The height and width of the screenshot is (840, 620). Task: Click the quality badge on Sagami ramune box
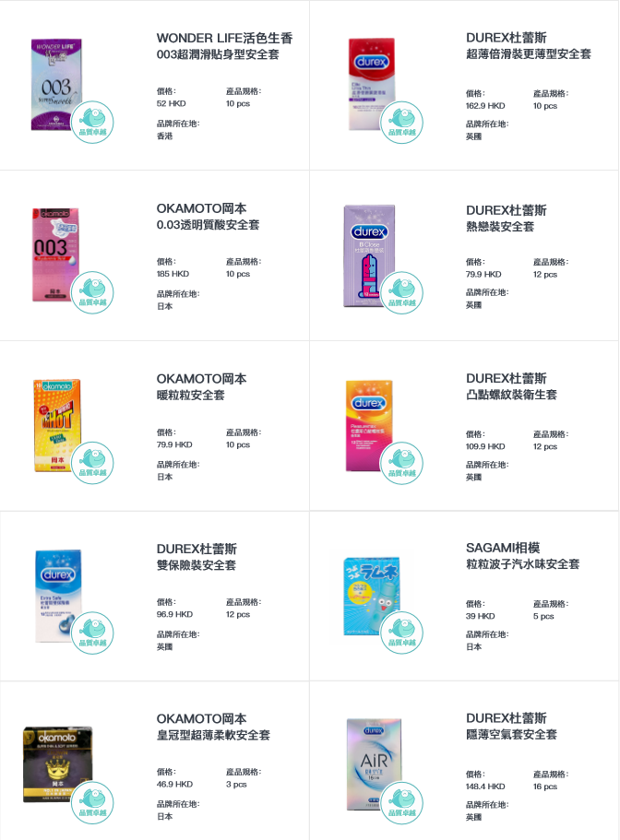[x=402, y=633]
